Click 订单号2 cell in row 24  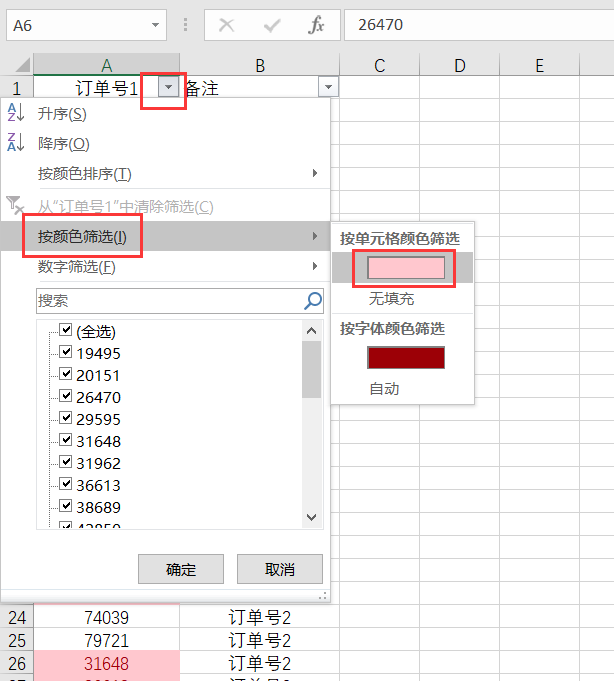260,617
